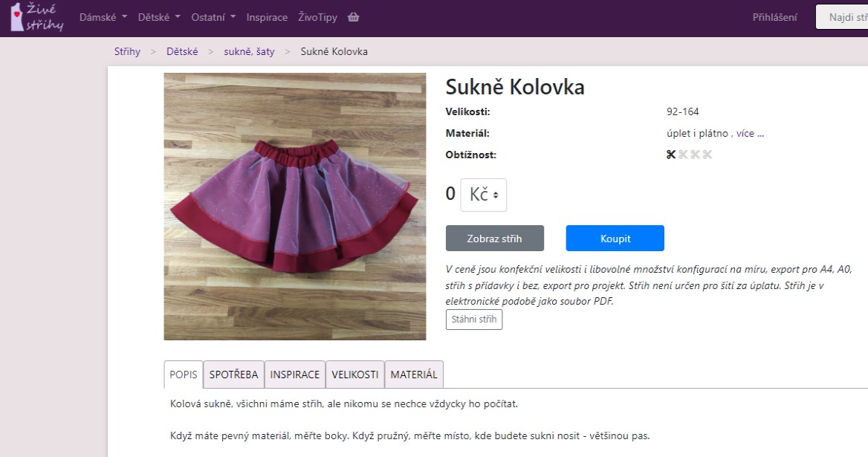This screenshot has height=457, width=868.
Task: Open the ŽivoTipy menu item
Action: coord(317,17)
